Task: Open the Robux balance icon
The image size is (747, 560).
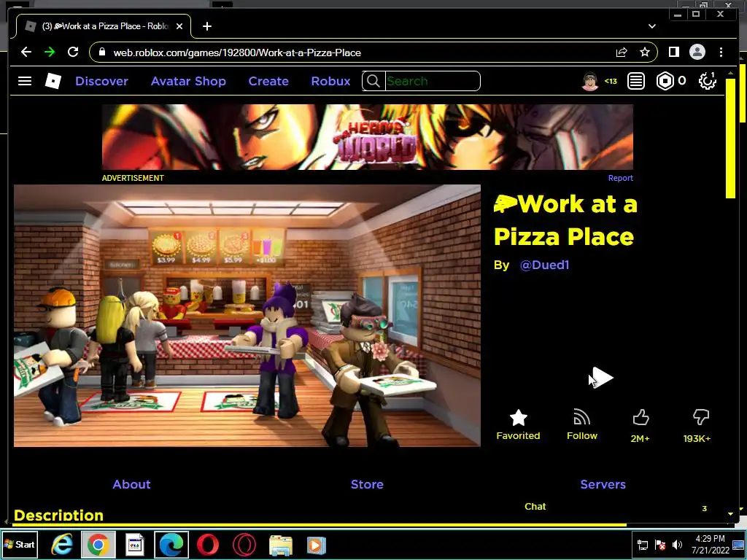Action: [665, 81]
